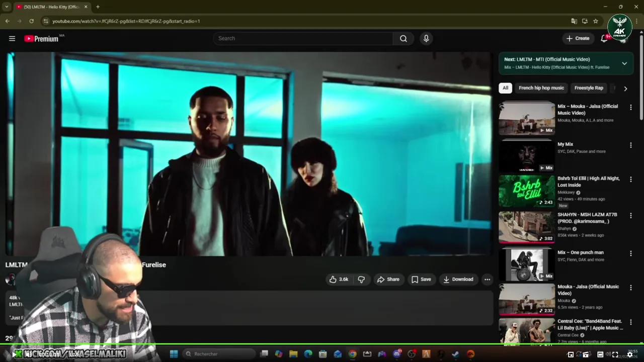Open the Central Cee Band4Band thumbnail
The height and width of the screenshot is (362, 644).
[x=527, y=331]
